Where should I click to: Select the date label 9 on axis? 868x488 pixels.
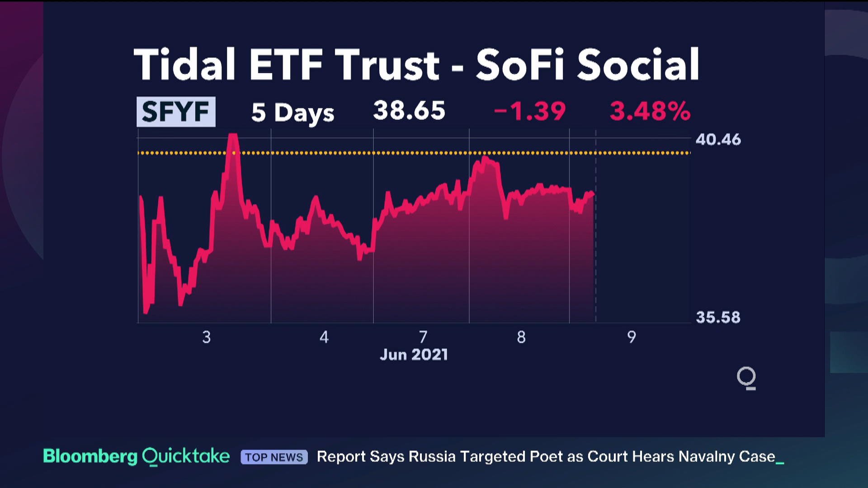coord(631,337)
